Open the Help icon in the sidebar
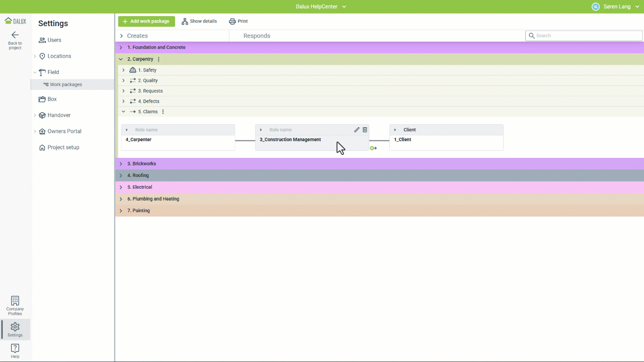This screenshot has height=362, width=644. click(15, 350)
